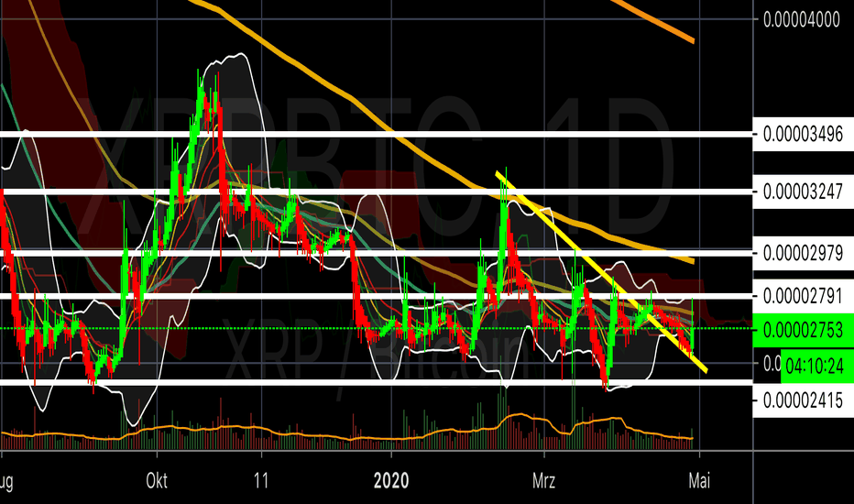Screen dimensions: 854x504
Task: Click the 0.00003496 price level label
Action: (804, 134)
